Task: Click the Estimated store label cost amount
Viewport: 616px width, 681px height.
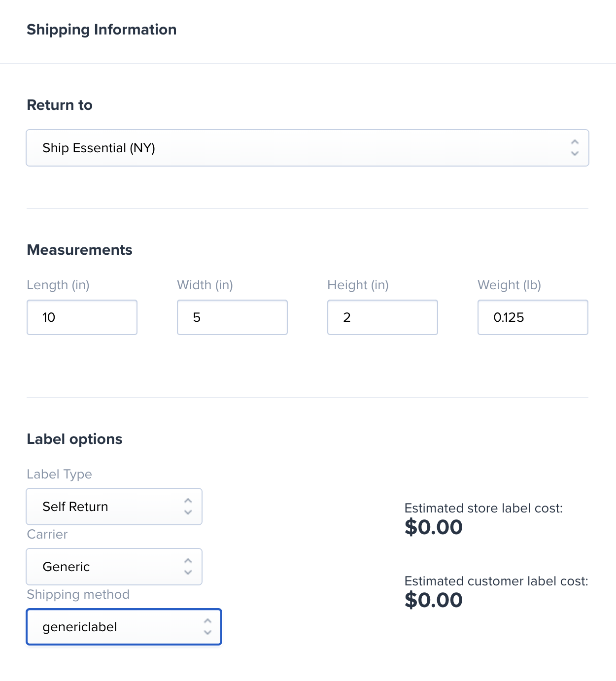Action: pos(433,527)
